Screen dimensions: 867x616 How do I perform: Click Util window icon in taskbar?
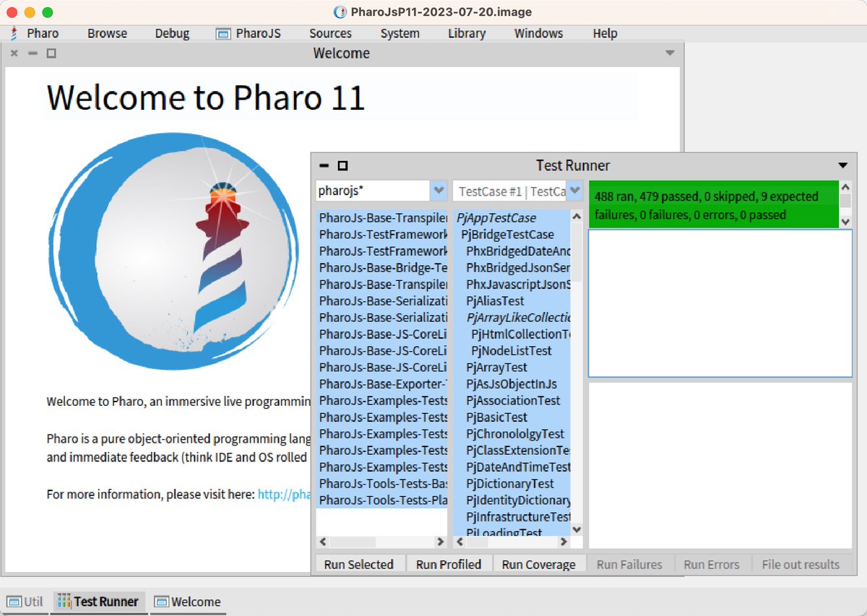pyautogui.click(x=14, y=602)
